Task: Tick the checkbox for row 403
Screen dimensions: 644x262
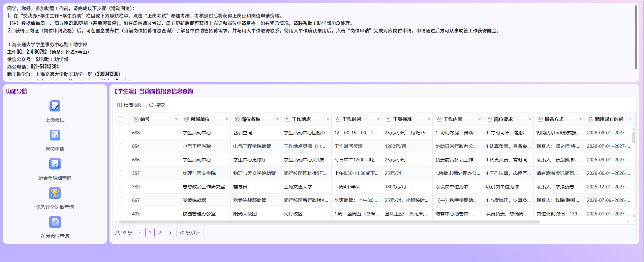Action: tap(121, 214)
